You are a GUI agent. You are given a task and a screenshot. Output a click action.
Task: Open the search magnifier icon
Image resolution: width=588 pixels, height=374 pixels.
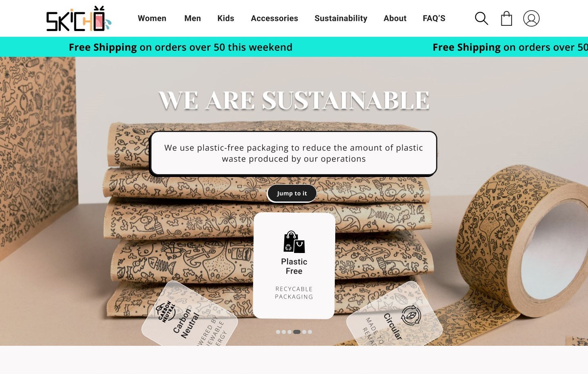click(481, 18)
